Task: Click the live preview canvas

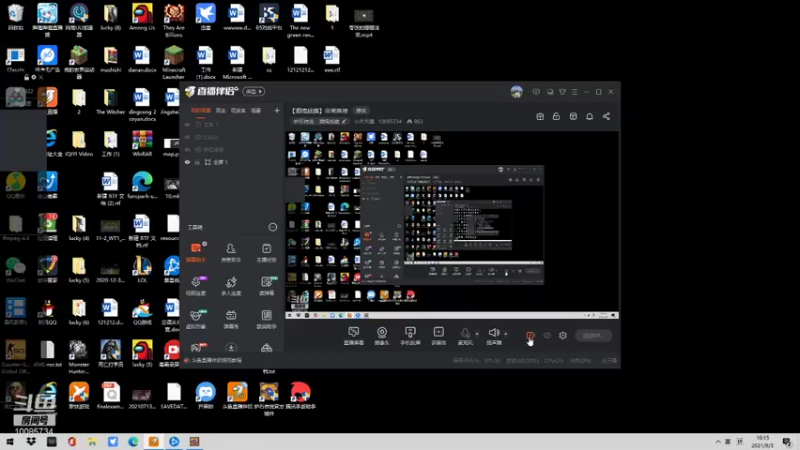Action: (452, 225)
